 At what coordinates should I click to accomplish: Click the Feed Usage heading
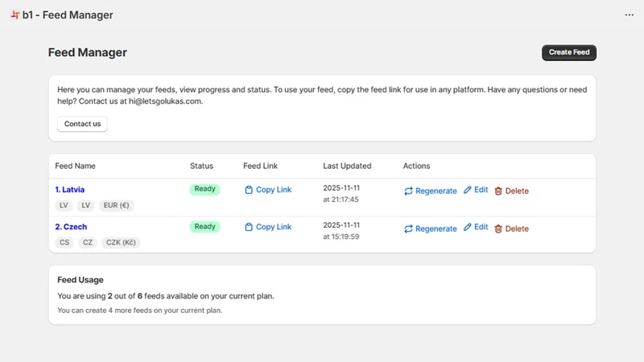tap(80, 280)
